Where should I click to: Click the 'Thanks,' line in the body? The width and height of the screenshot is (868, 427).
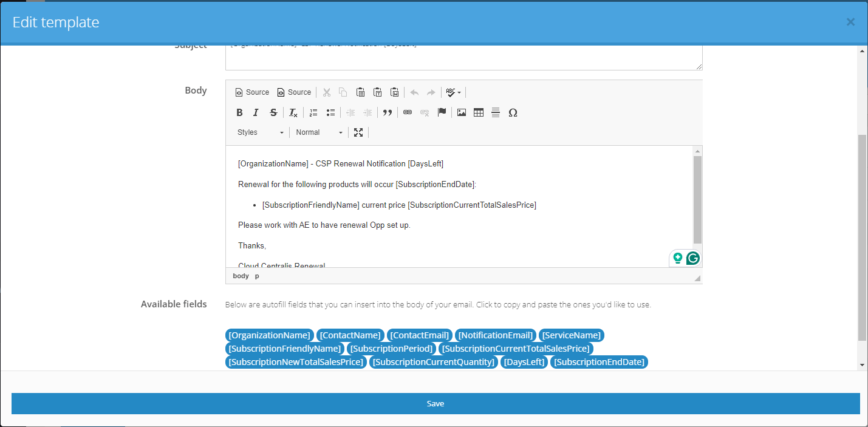click(252, 245)
